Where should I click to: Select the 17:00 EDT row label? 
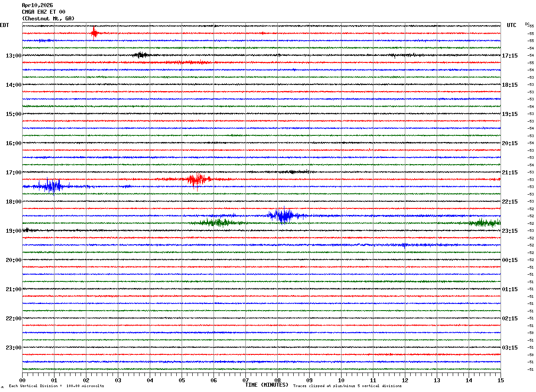[13, 173]
